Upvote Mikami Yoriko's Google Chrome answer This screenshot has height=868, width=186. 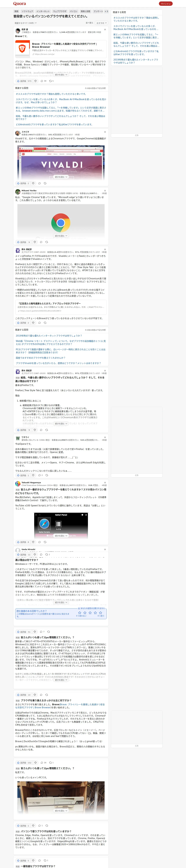24,242
